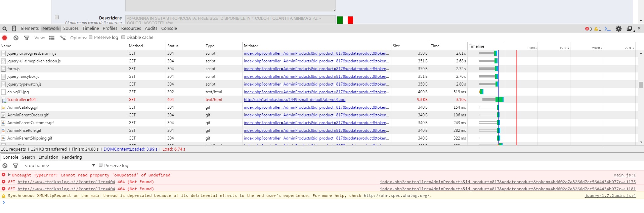Click the deprecation warning triangle icon

pos(3,196)
